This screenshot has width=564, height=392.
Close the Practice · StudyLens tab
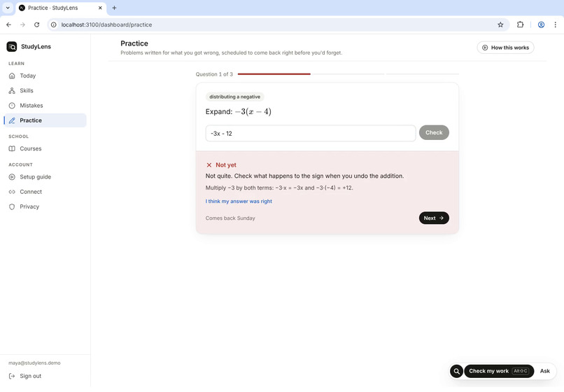click(100, 8)
